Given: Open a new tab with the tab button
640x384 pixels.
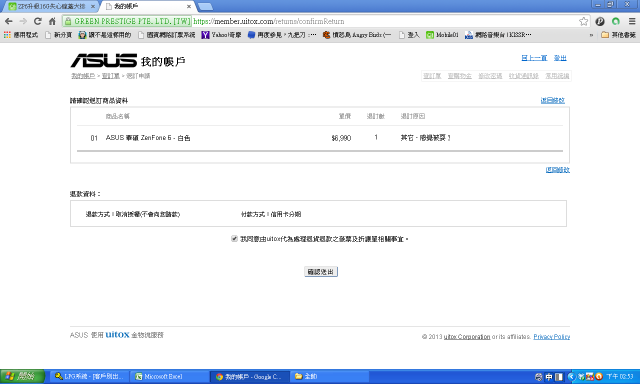Looking at the screenshot, I should coord(205,7).
